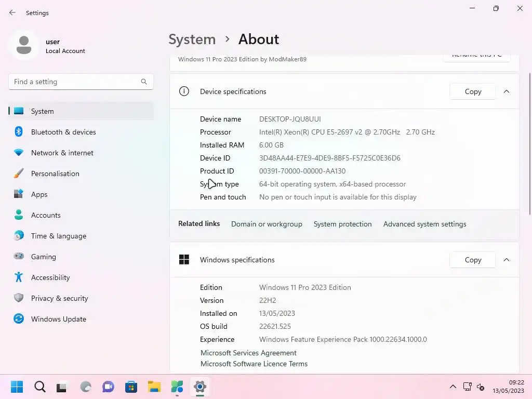The height and width of the screenshot is (399, 532).
Task: Copy the Device specifications
Action: (x=473, y=91)
